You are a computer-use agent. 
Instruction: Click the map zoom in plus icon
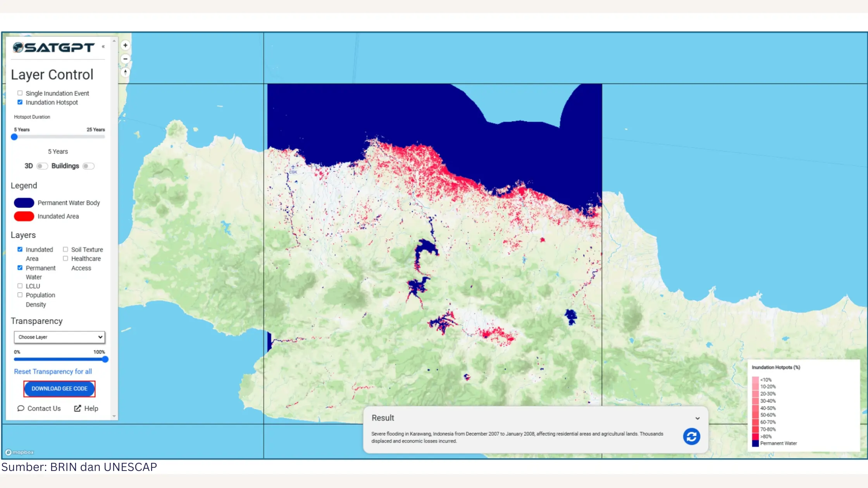click(x=125, y=45)
